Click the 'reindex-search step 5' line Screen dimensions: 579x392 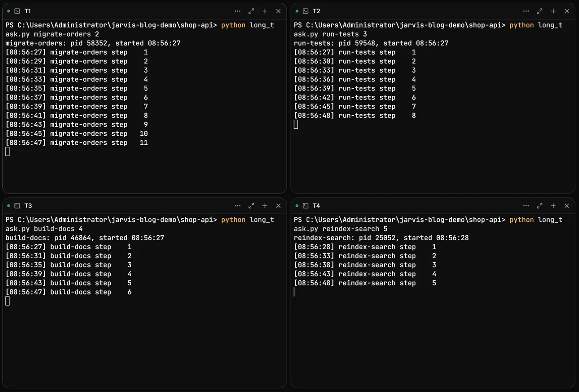click(x=365, y=283)
